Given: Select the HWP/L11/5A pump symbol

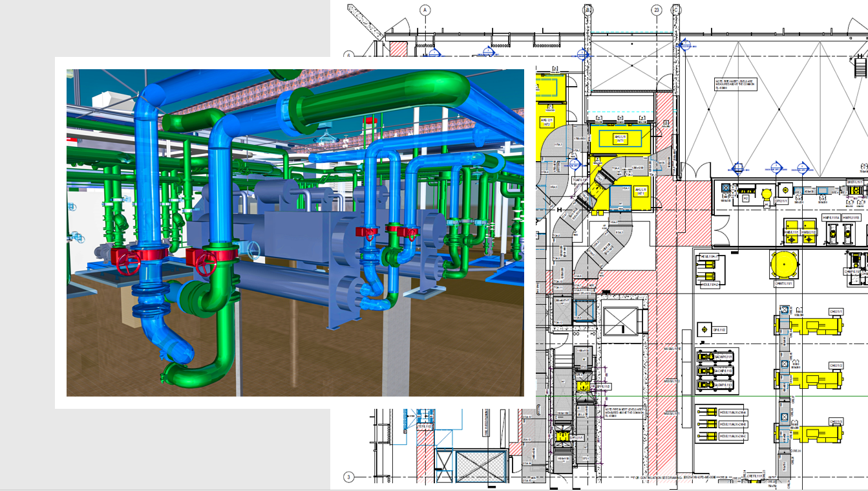Looking at the screenshot, I should pyautogui.click(x=833, y=234).
